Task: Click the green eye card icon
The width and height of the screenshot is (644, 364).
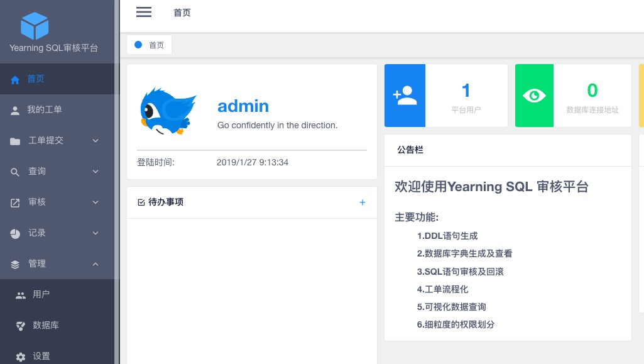Action: (x=534, y=96)
